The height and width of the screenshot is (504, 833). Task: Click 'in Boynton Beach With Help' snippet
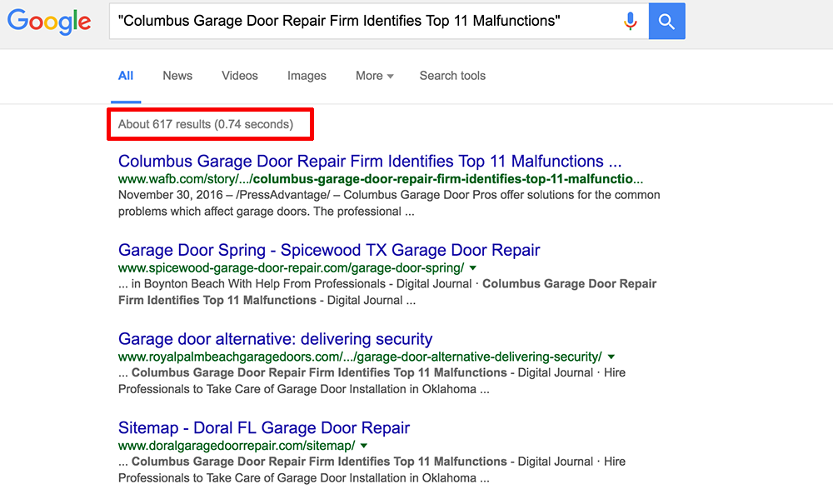coord(205,283)
